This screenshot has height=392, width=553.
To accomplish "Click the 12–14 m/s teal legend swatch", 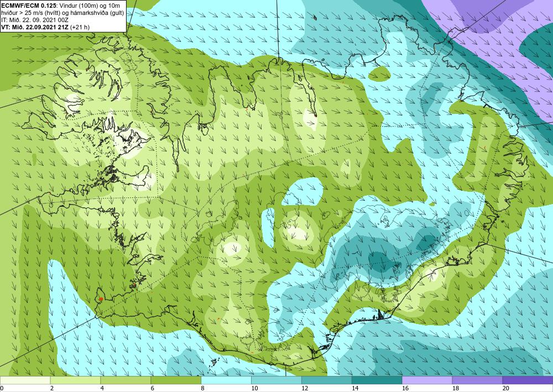I will click(327, 380).
